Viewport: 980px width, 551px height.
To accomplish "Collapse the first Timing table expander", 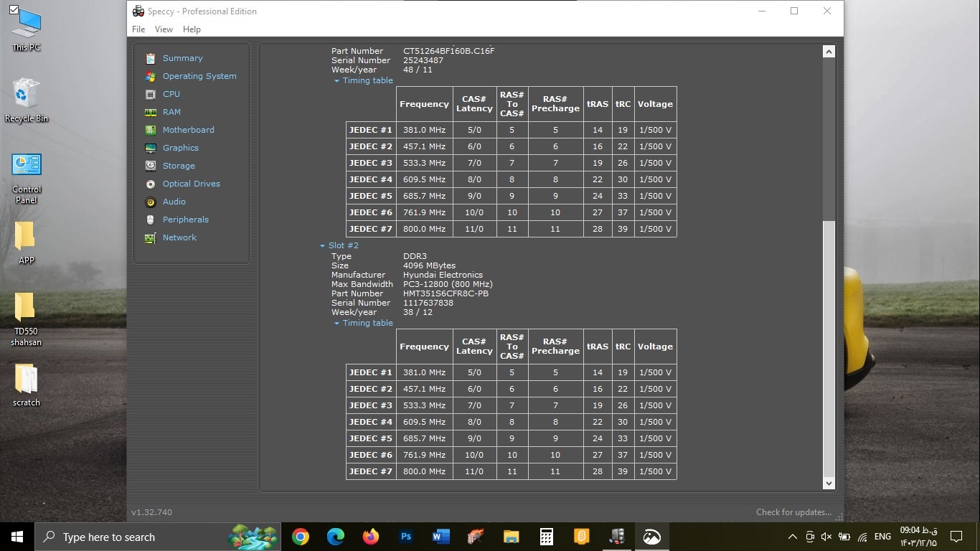I will (336, 81).
